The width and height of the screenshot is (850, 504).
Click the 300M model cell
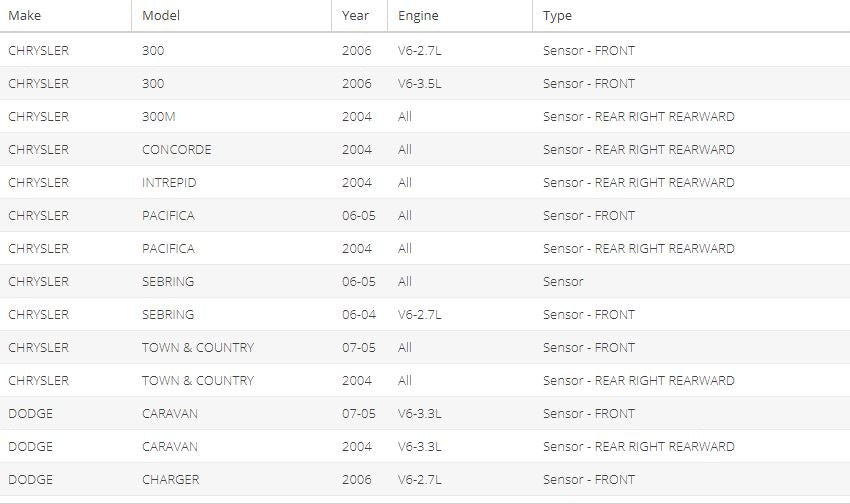point(158,117)
